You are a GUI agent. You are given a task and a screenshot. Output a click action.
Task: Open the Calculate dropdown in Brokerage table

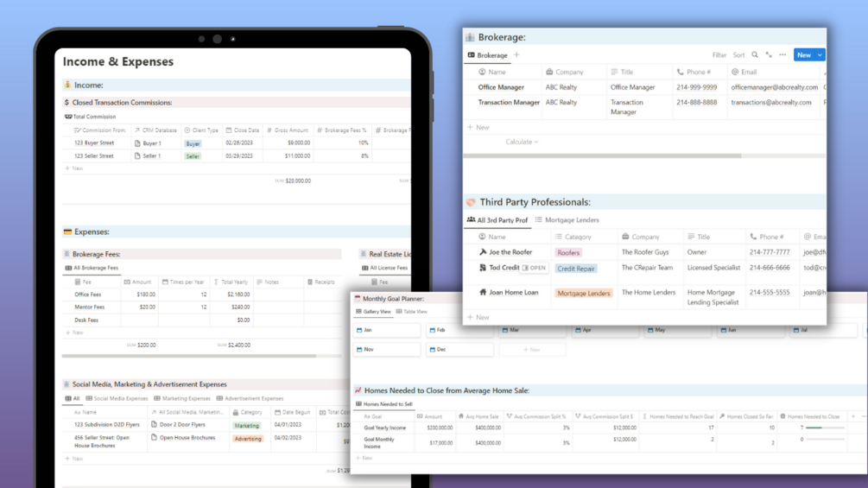point(522,142)
